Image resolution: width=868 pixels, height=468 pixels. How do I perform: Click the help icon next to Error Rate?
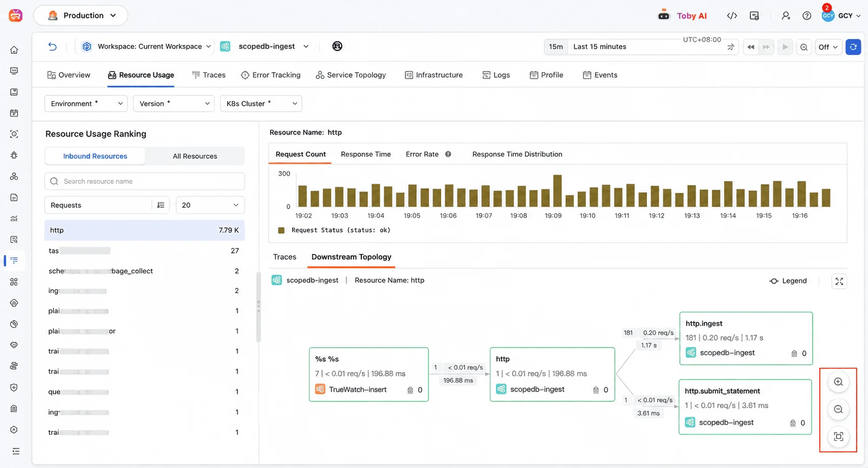448,154
